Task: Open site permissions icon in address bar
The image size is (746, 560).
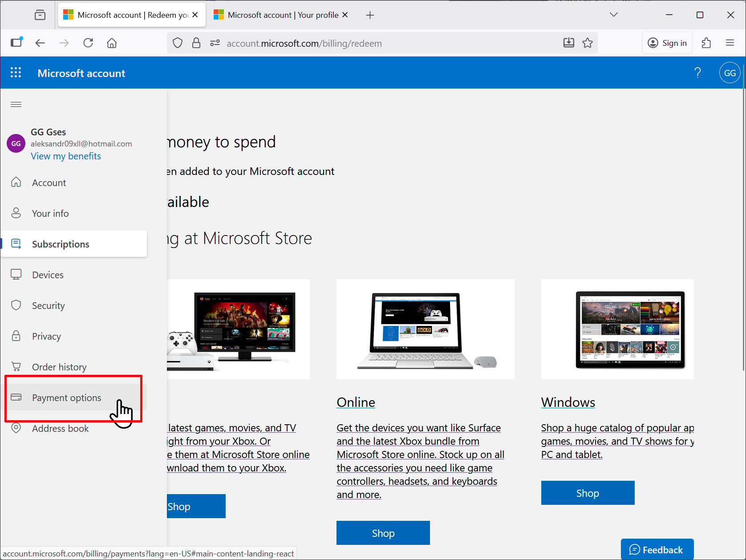Action: pos(215,43)
